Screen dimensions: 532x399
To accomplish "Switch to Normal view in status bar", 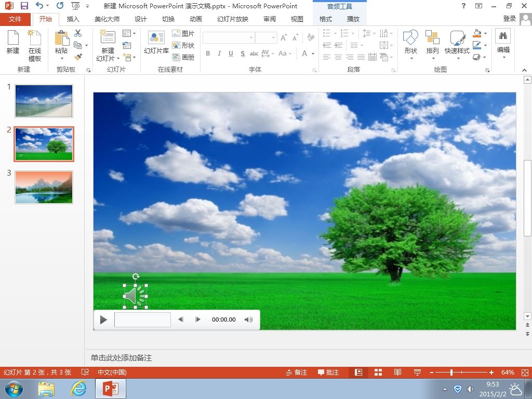I will point(358,372).
